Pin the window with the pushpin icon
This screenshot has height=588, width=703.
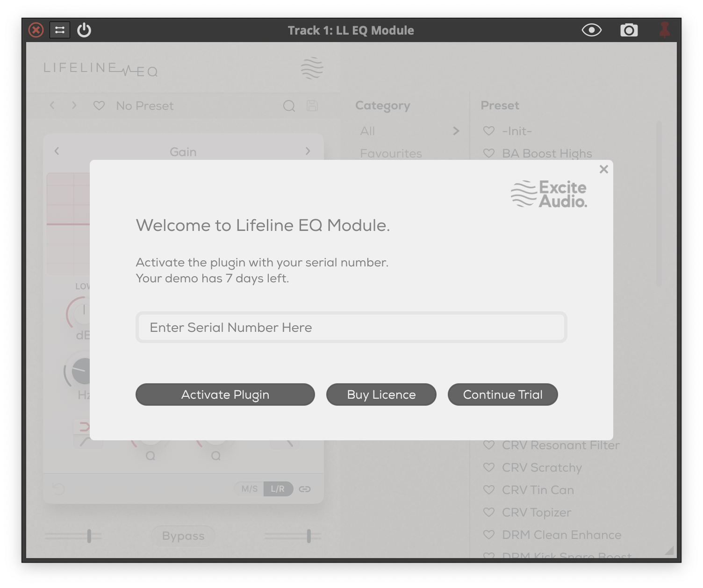coord(665,30)
